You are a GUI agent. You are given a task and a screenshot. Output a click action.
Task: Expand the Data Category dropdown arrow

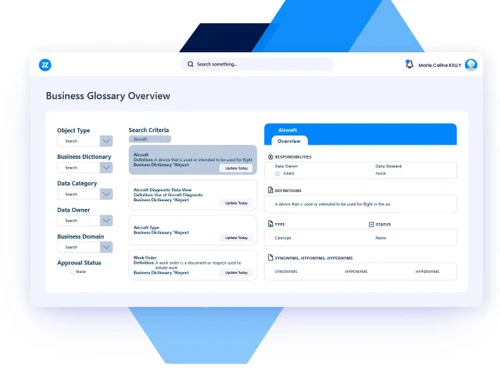click(x=106, y=194)
